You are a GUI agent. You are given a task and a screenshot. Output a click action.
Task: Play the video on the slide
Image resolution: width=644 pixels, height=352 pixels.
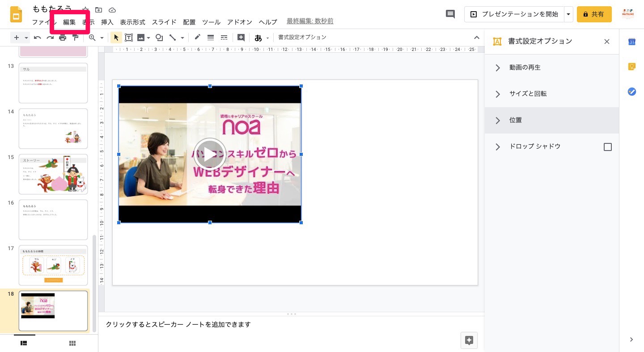coord(210,154)
